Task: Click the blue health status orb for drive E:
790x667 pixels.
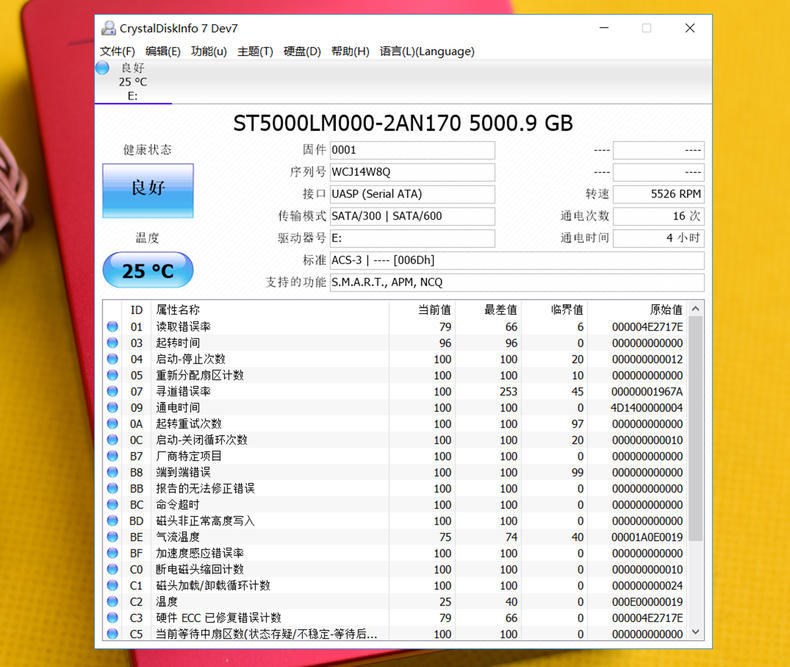Action: 102,68
